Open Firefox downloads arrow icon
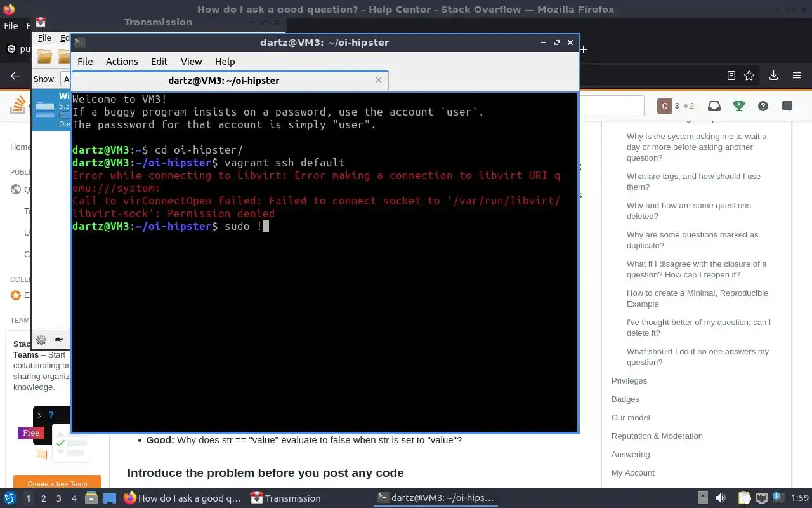Screen dimensions: 812x508 pos(773,76)
